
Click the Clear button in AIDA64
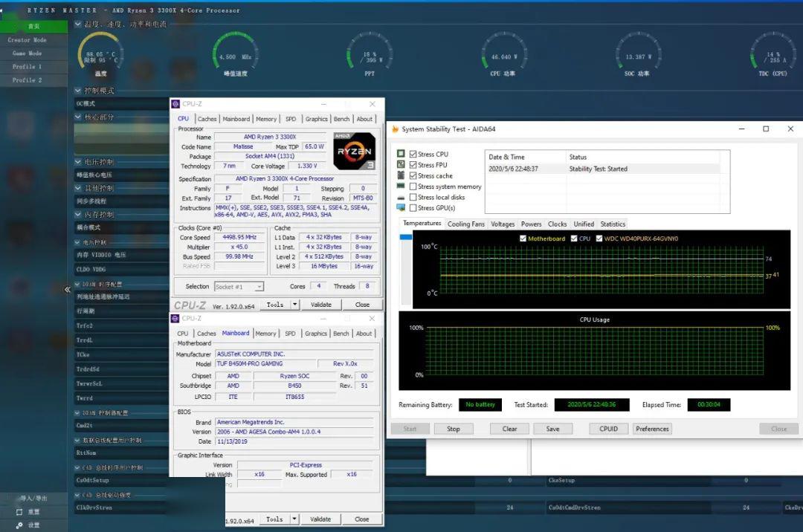(509, 429)
